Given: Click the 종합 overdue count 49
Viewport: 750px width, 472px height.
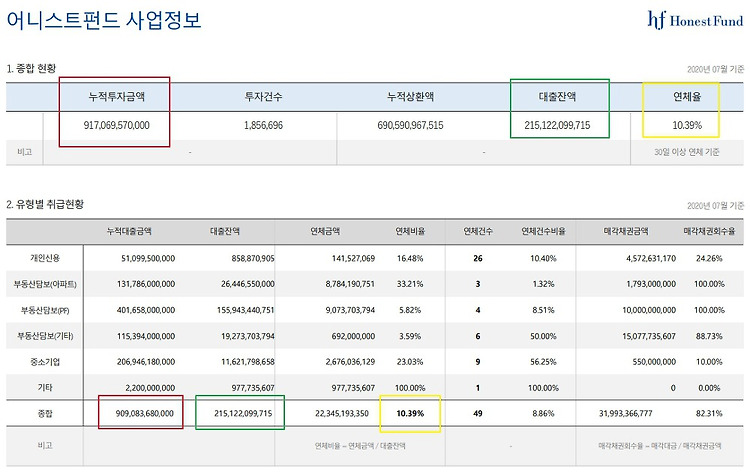Looking at the screenshot, I should [478, 414].
